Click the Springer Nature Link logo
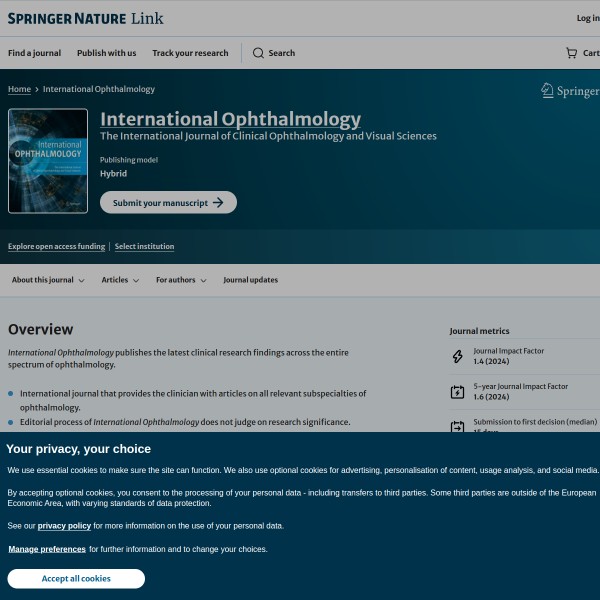The width and height of the screenshot is (600, 600). [x=85, y=18]
